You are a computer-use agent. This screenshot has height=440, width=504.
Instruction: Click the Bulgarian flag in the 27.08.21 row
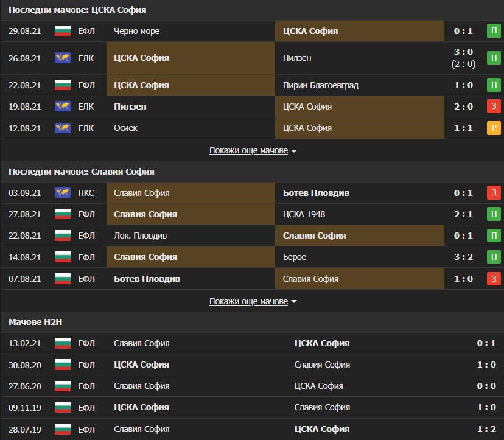[63, 214]
